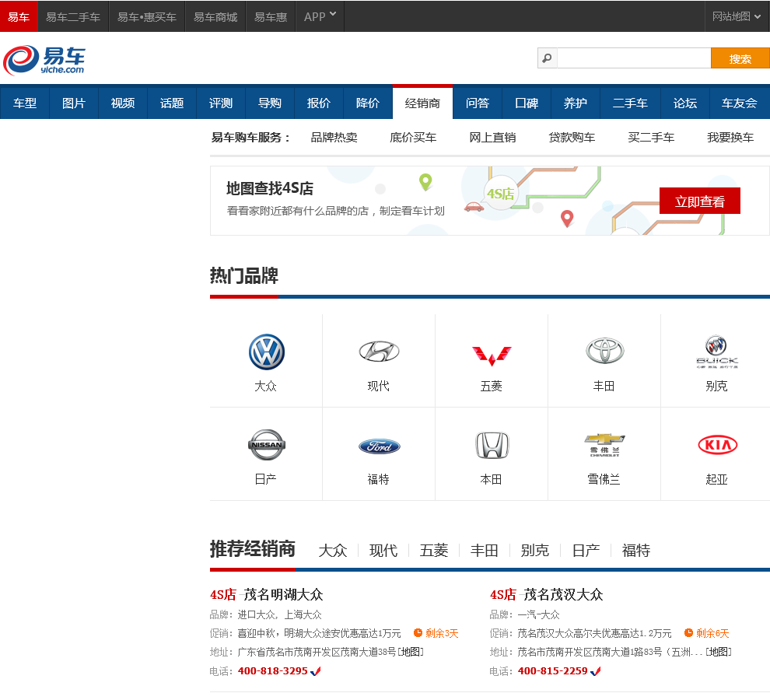
Task: Open dealer 茂名明湖大众
Action: (x=284, y=595)
